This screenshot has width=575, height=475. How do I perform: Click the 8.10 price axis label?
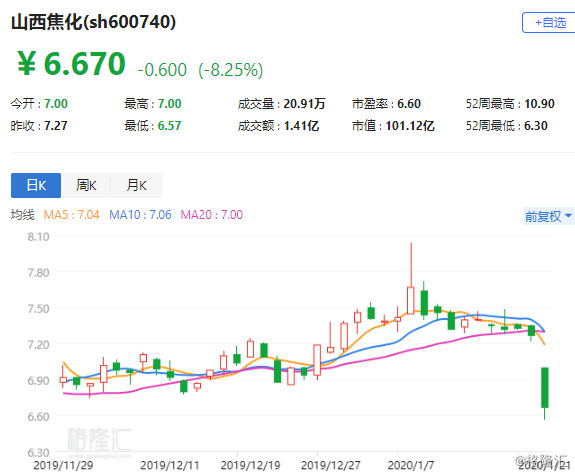click(38, 237)
